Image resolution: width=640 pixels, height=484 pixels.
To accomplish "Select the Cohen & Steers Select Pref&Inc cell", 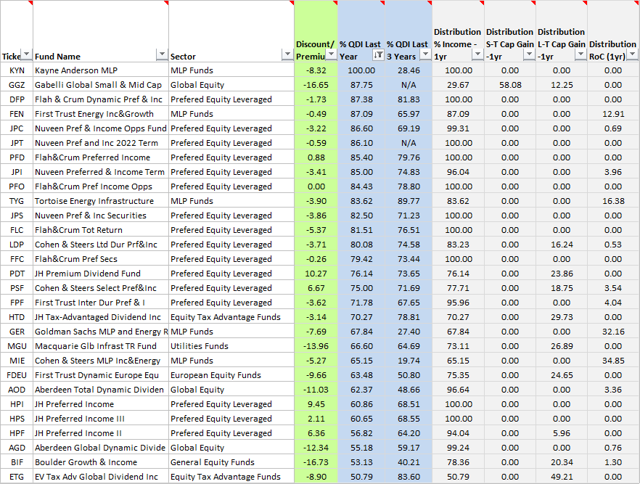I will click(x=101, y=288).
